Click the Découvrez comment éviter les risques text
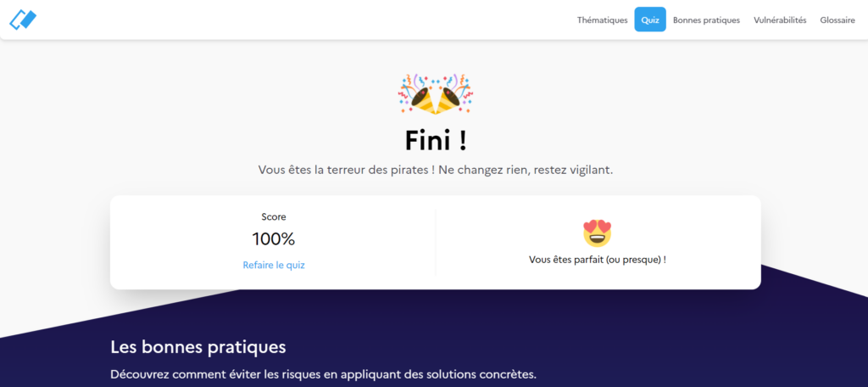 (323, 374)
